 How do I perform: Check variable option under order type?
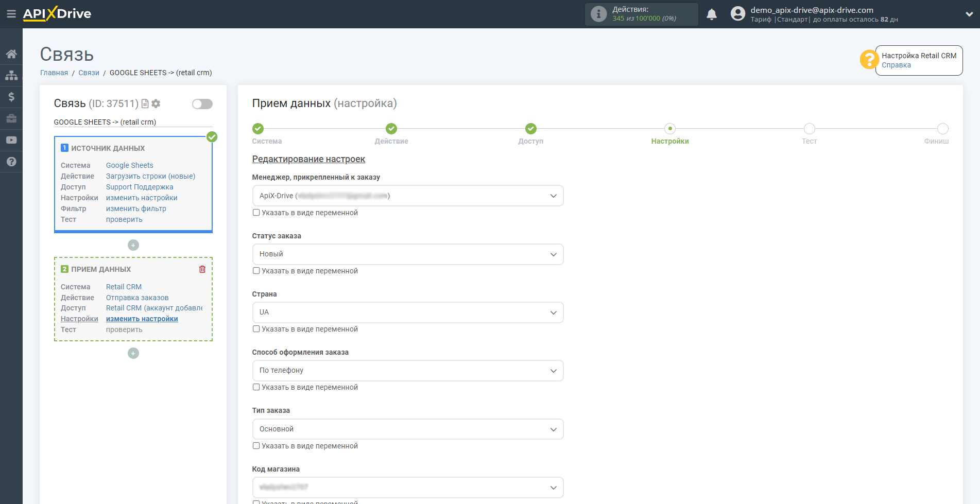click(x=256, y=446)
